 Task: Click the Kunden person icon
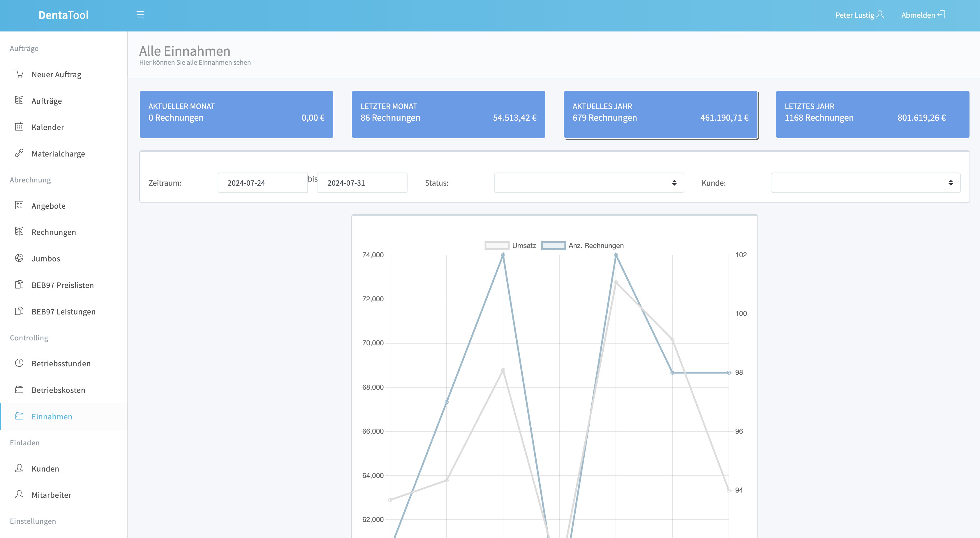click(20, 468)
